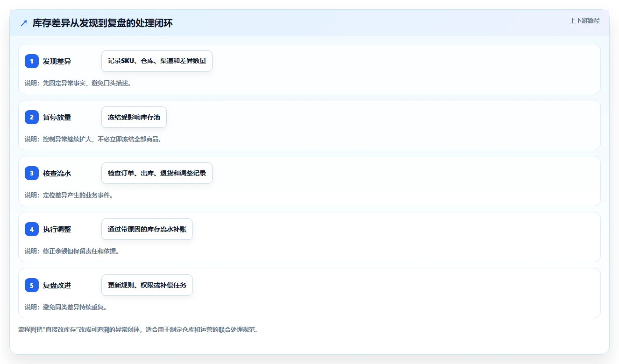The image size is (619, 364).
Task: Click the 上下游路径 label in the header
Action: [x=584, y=21]
